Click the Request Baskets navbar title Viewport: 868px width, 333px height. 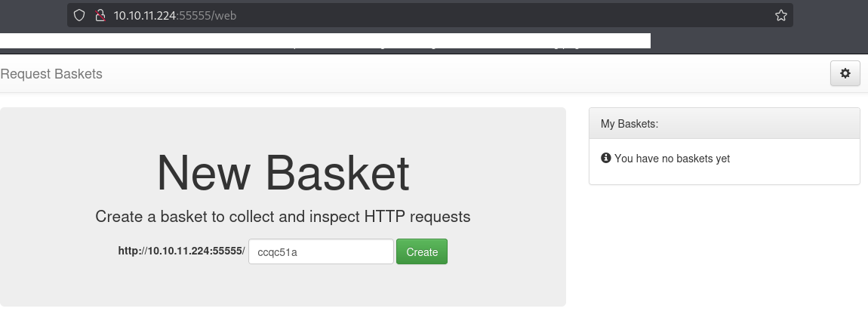tap(51, 74)
